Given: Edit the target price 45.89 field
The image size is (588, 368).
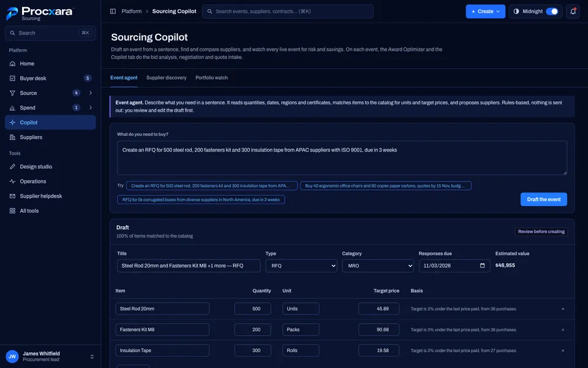Looking at the screenshot, I should (379, 309).
